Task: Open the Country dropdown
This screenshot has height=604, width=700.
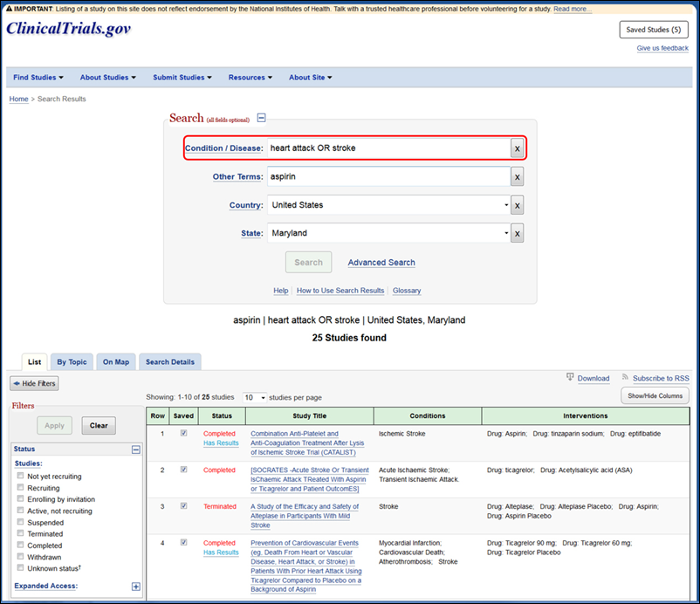Action: [x=388, y=205]
